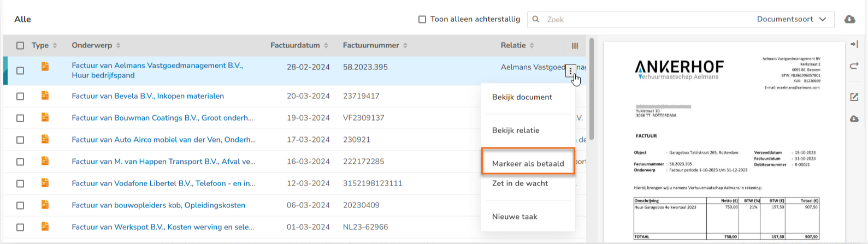This screenshot has height=244, width=868.
Task: Choose Markeer als betaald in the context menu
Action: point(528,163)
